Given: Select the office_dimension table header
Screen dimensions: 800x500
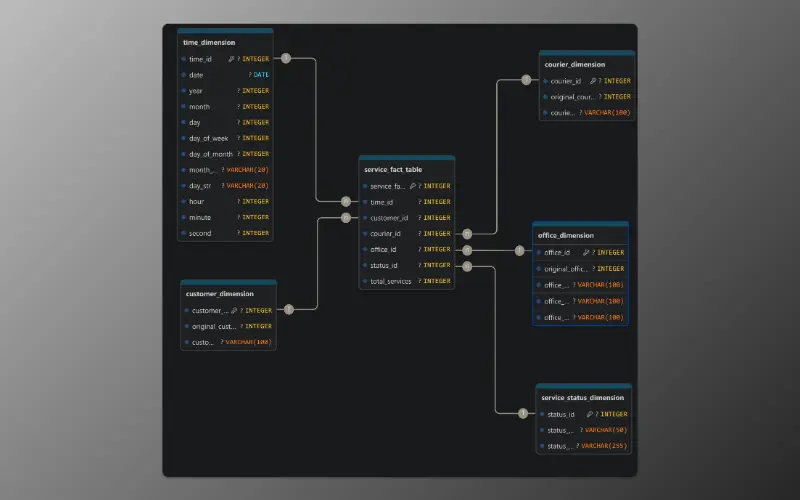Looking at the screenshot, I should [x=580, y=235].
